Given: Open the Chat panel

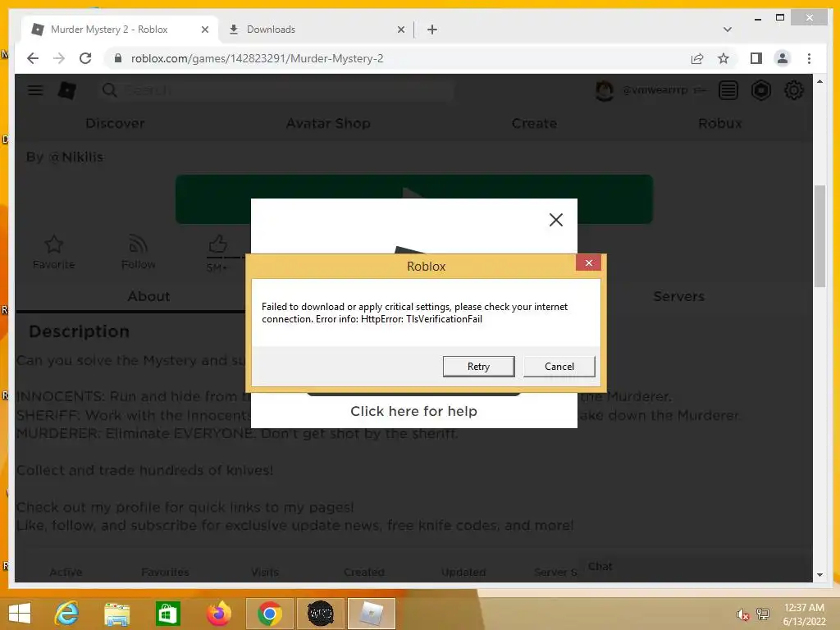Looking at the screenshot, I should pyautogui.click(x=600, y=567).
